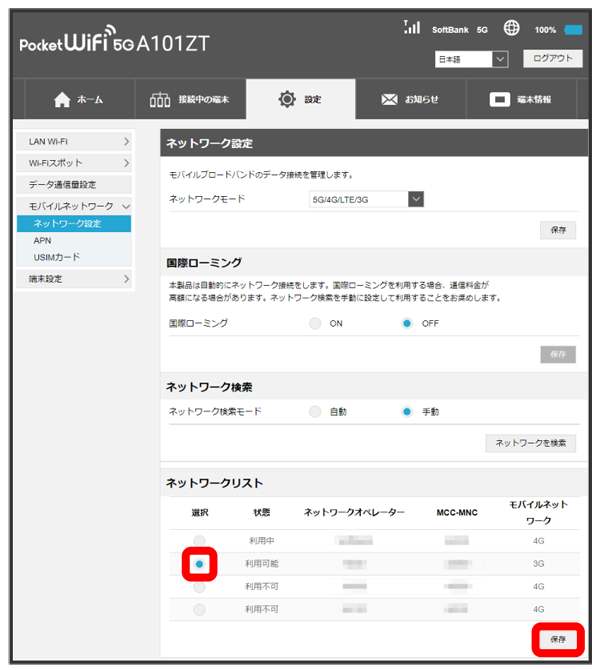Click the battery level icon
This screenshot has width=600, height=670.
click(573, 29)
